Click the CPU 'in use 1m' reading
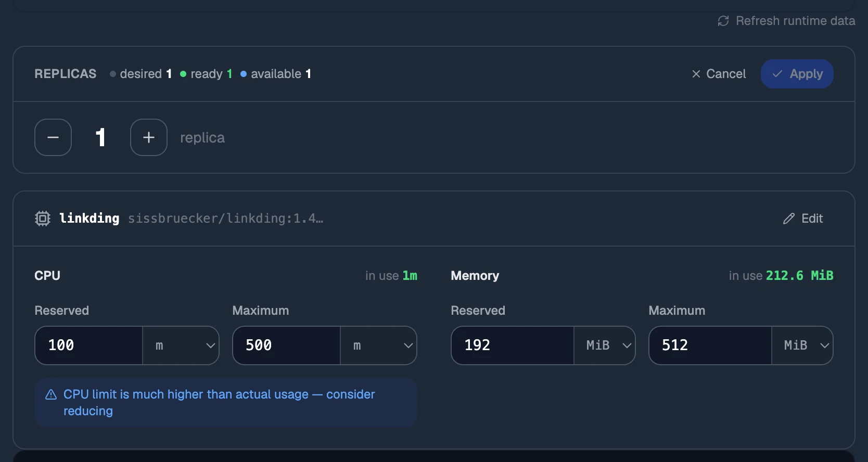This screenshot has width=868, height=462. 391,276
